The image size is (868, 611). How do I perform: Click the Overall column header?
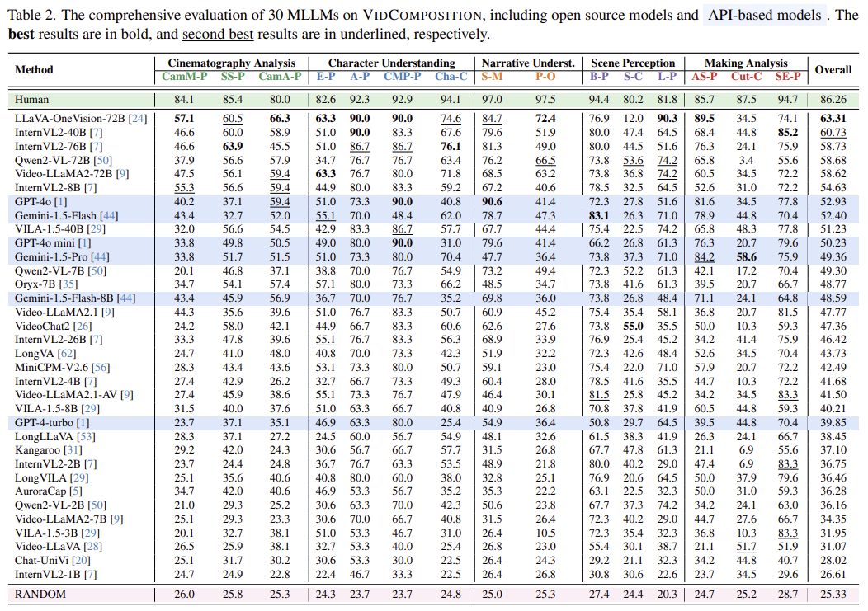pos(833,70)
